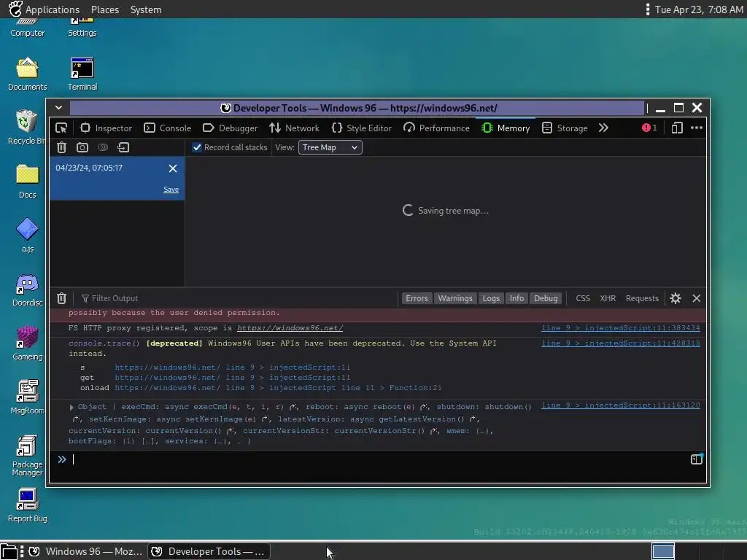Viewport: 747px width, 560px height.
Task: Open the Recycle Bin desktop icon
Action: click(27, 128)
